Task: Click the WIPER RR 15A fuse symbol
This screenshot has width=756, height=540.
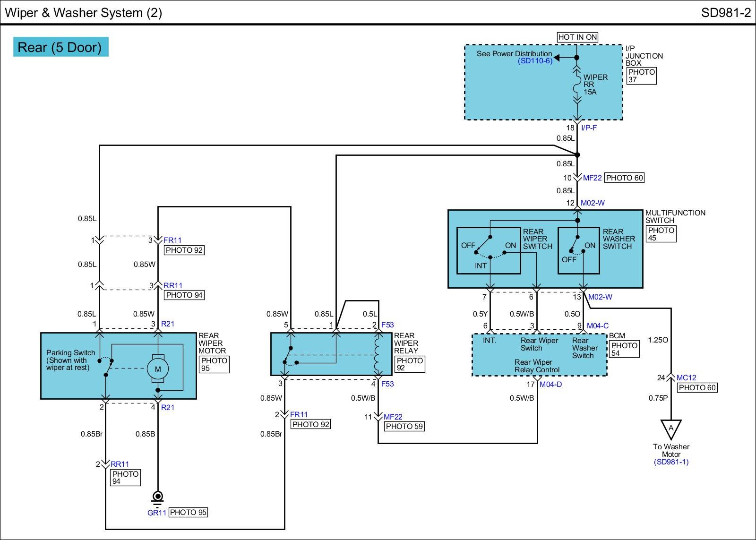Action: (x=576, y=86)
